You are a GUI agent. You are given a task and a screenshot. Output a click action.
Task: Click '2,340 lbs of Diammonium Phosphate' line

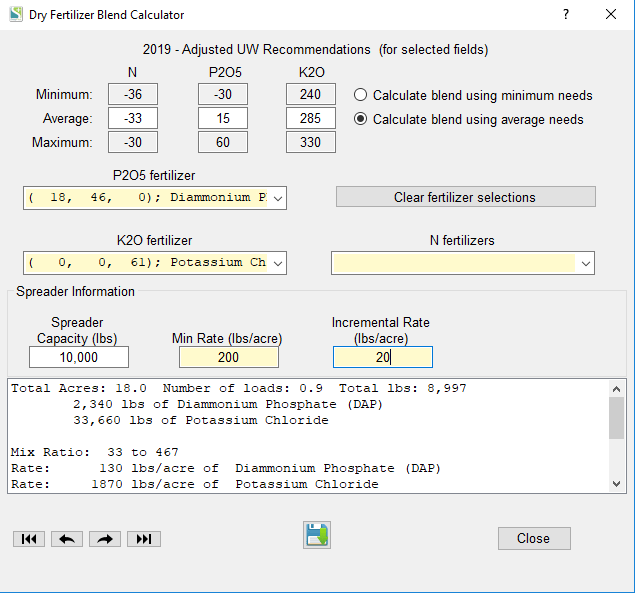(228, 404)
